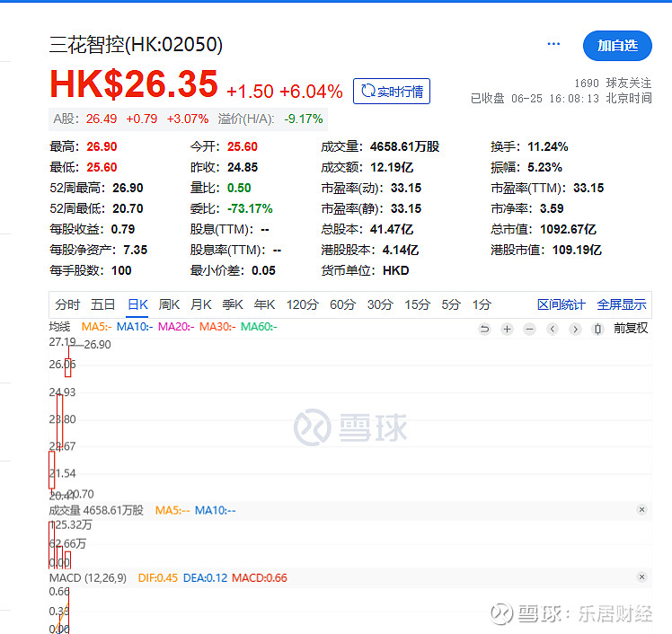The image size is (672, 634).
Task: Zoom out chart with minus icon
Action: pos(530,329)
